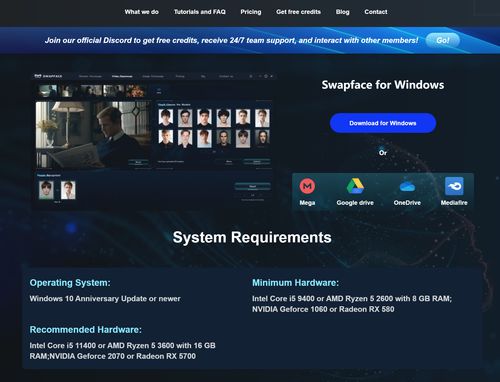Open Tutorials and FAQ page
The image size is (500, 382).
(x=200, y=12)
